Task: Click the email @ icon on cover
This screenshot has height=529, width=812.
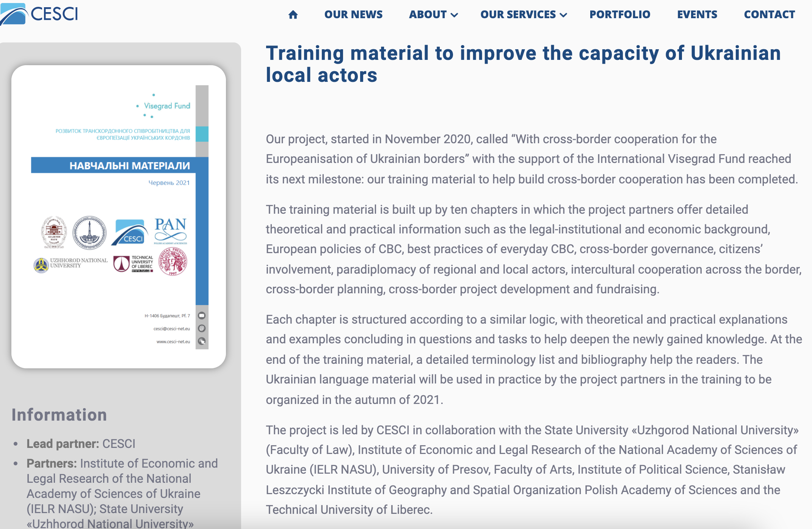Action: pyautogui.click(x=202, y=328)
